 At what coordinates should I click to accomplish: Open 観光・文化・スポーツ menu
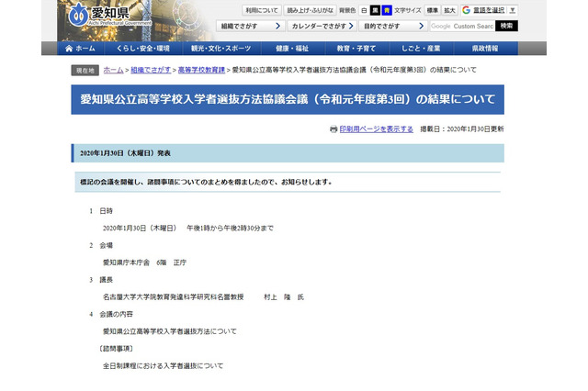coord(221,49)
